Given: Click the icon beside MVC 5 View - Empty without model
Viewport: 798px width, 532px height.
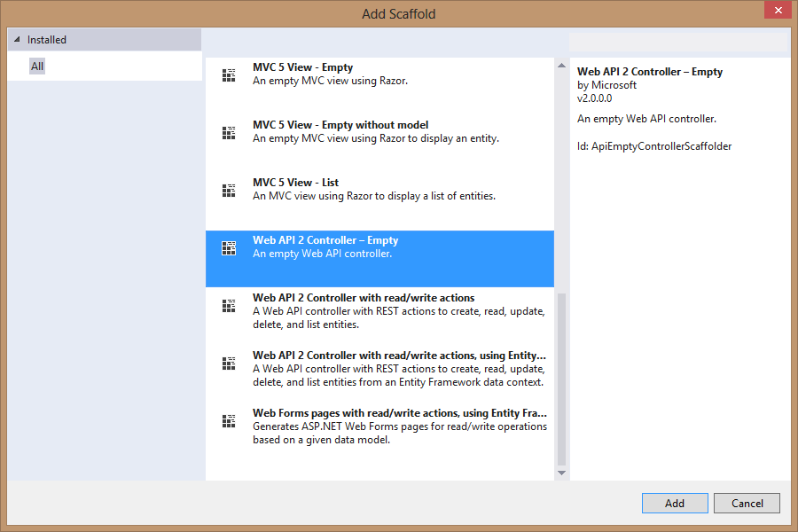Looking at the screenshot, I should (229, 133).
